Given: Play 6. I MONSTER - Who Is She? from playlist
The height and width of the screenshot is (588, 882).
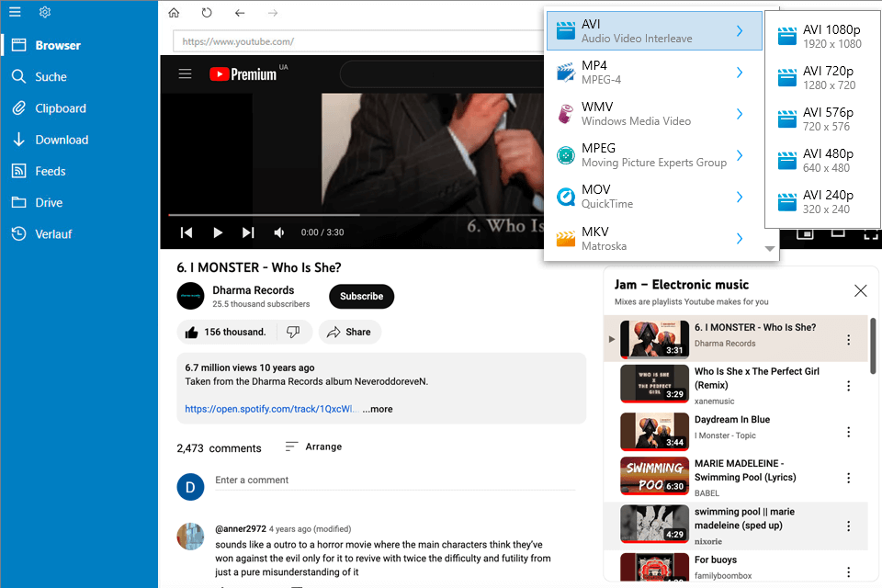Looking at the screenshot, I should 736,339.
